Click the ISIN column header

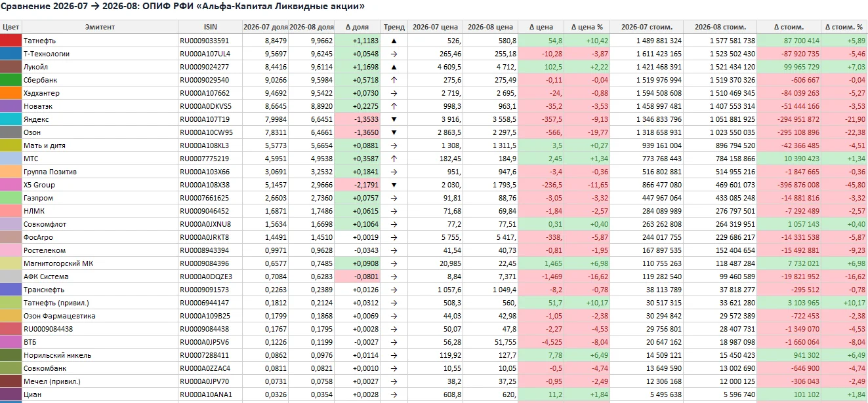tap(210, 27)
